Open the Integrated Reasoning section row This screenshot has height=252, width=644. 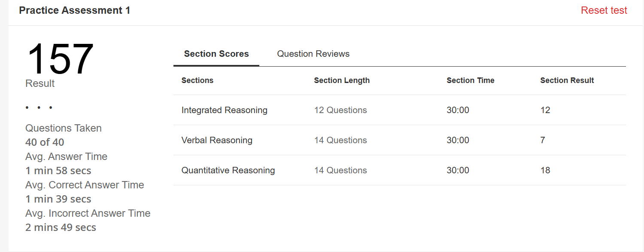coord(224,110)
